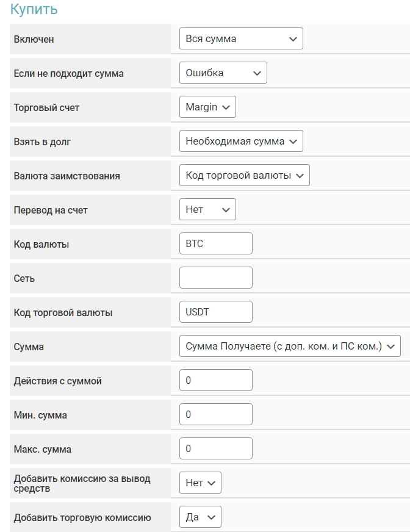Focus the Действия с суммой input field

(215, 381)
